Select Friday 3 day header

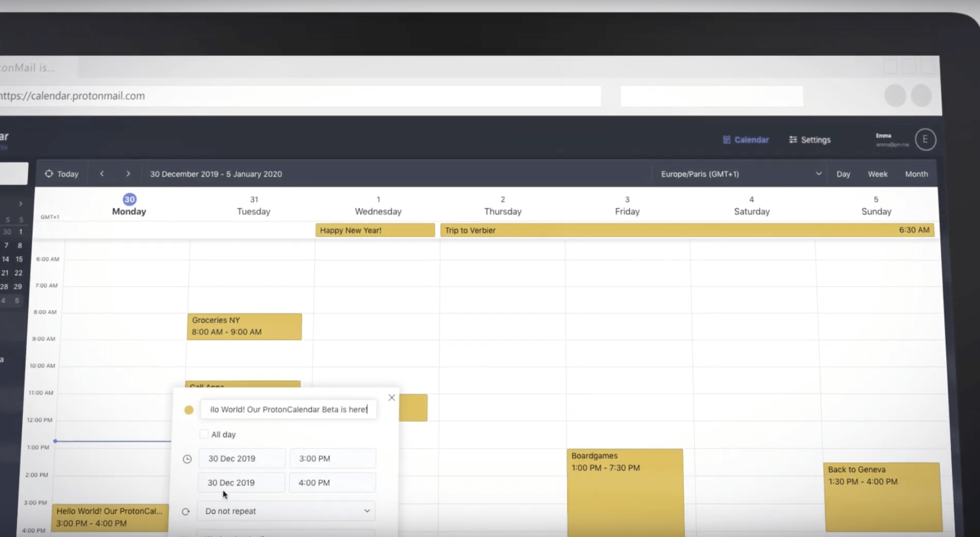627,206
